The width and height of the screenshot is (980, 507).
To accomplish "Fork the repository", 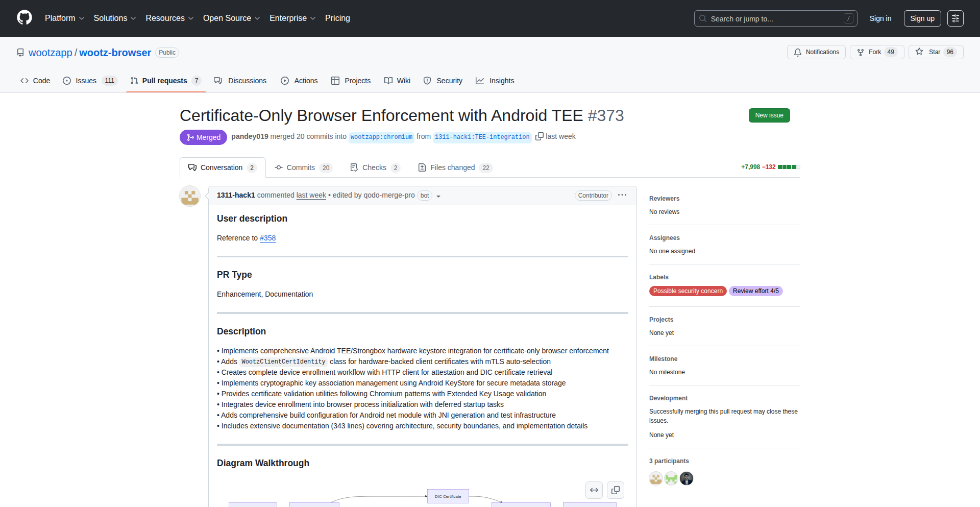I will tap(876, 52).
